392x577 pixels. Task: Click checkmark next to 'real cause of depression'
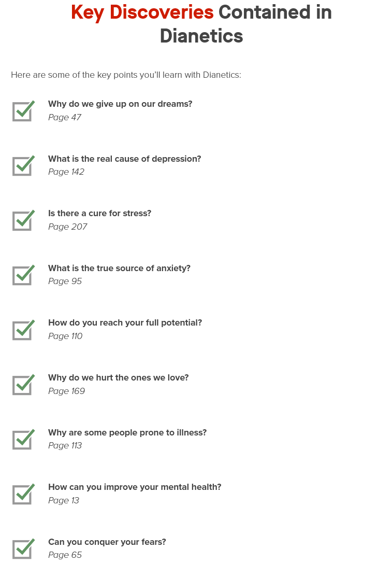pyautogui.click(x=23, y=166)
